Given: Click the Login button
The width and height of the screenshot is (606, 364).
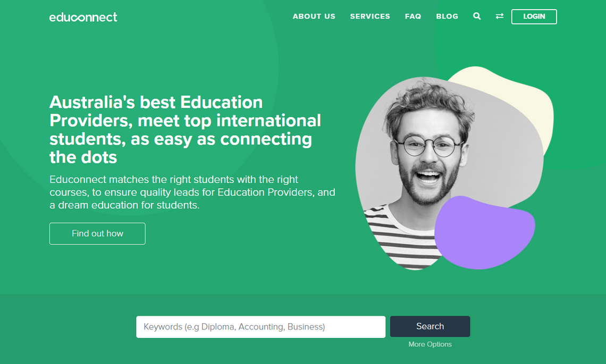Looking at the screenshot, I should pyautogui.click(x=534, y=16).
